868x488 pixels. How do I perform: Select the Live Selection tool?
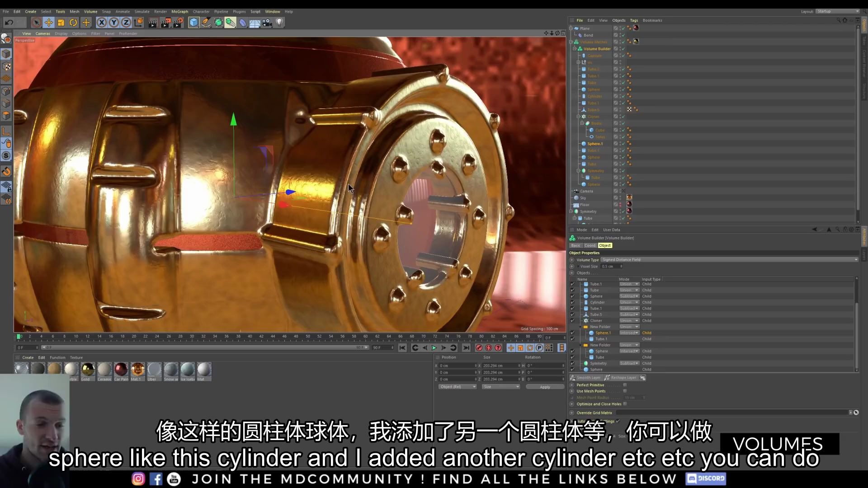click(x=36, y=22)
